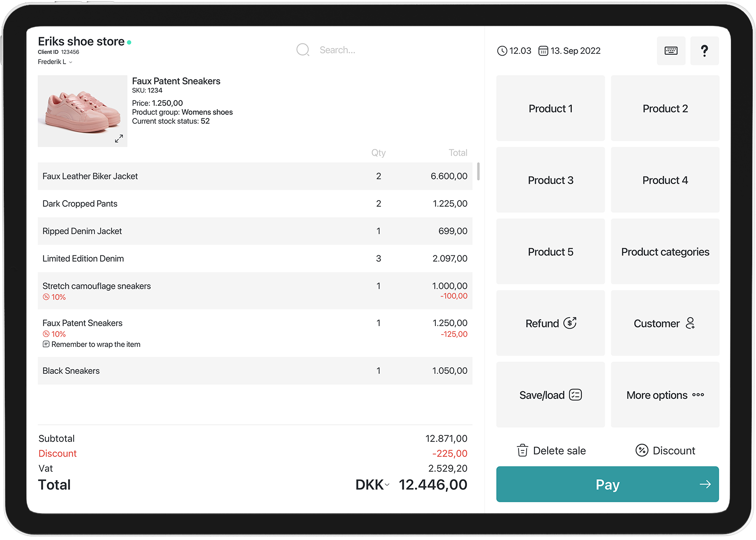Click the order list scrollbar
The image size is (756, 540).
click(x=478, y=171)
